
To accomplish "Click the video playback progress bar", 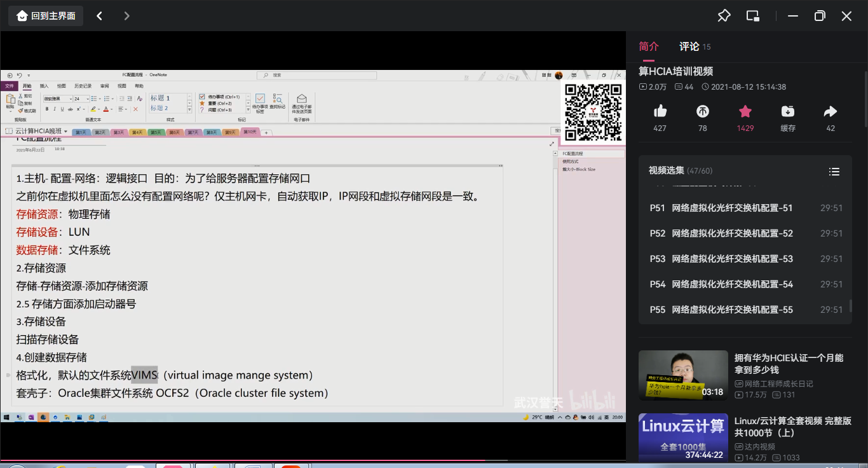I will coord(313,460).
